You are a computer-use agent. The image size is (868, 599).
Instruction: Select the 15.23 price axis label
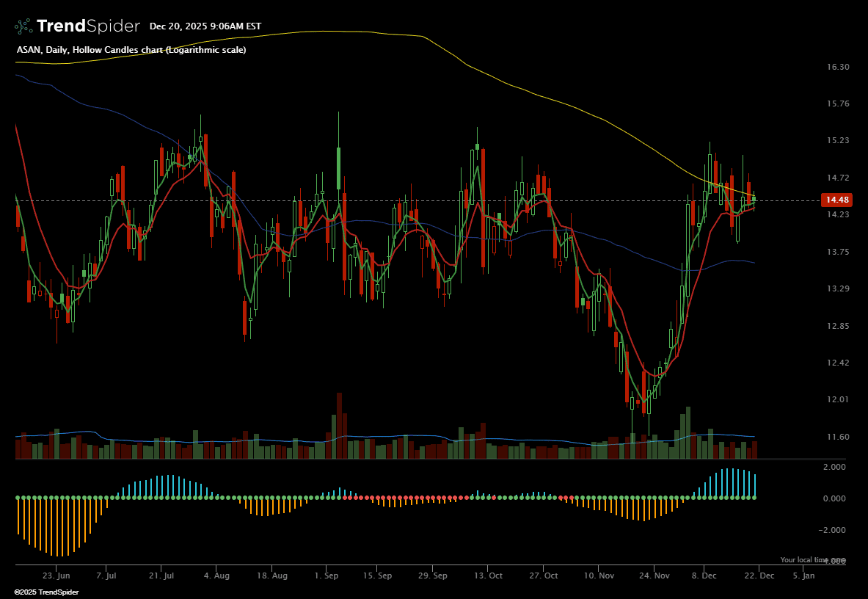837,140
